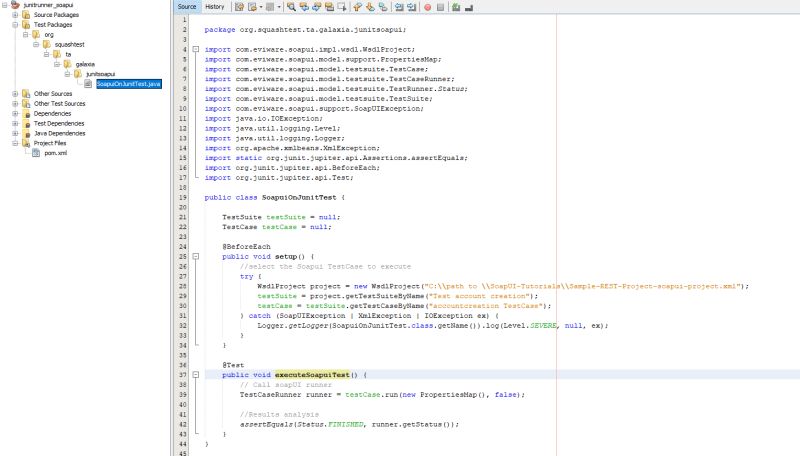Expand the Dependencies node
The width and height of the screenshot is (800, 456).
15,114
